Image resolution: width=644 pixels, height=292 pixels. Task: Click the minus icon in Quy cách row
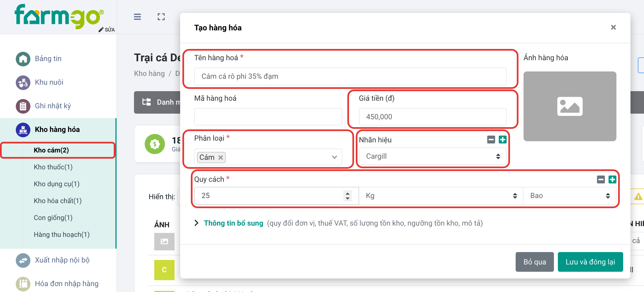click(601, 179)
